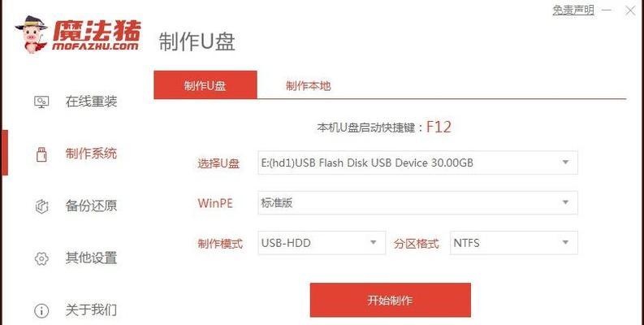Open the 分区格式 NTFS dropdown
Image resolution: width=644 pixels, height=325 pixels.
click(514, 242)
